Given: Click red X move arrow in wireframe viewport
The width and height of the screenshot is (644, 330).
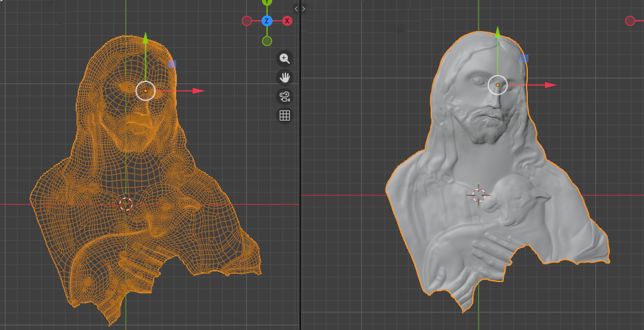Looking at the screenshot, I should (198, 91).
